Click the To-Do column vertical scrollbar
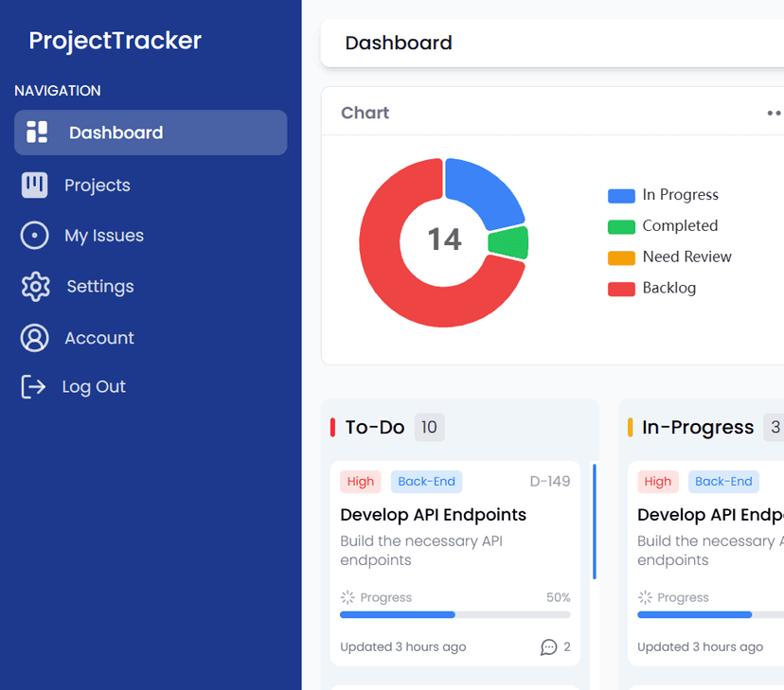Image resolution: width=784 pixels, height=690 pixels. click(594, 521)
